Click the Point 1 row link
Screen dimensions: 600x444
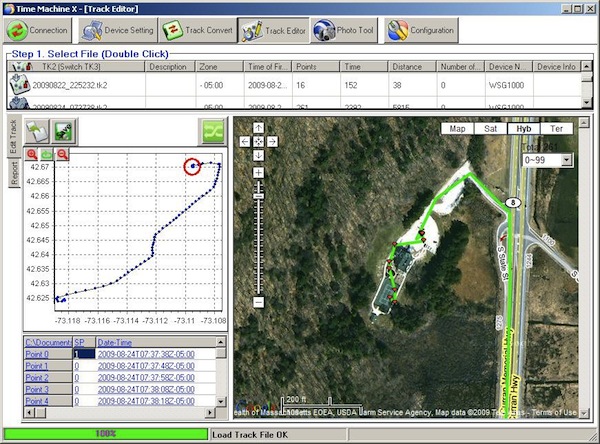pyautogui.click(x=37, y=366)
